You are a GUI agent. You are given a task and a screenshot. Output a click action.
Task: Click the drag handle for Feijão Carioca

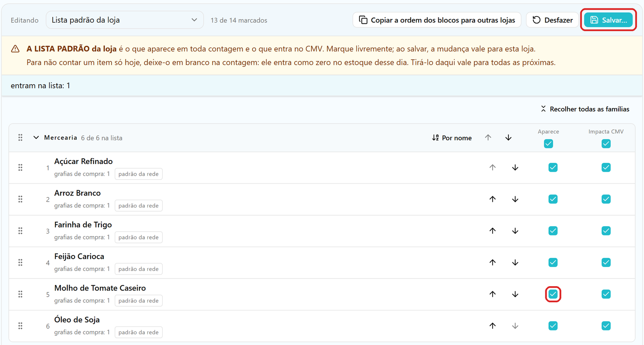coord(20,262)
